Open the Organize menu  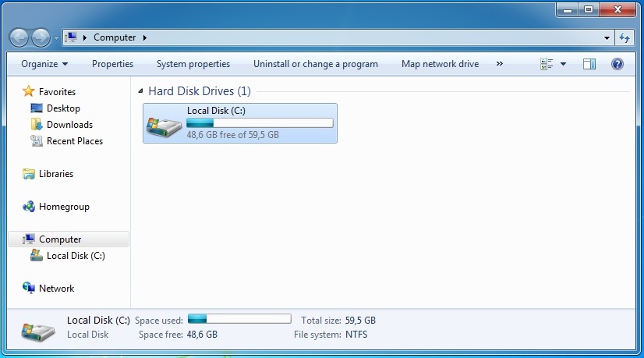44,64
